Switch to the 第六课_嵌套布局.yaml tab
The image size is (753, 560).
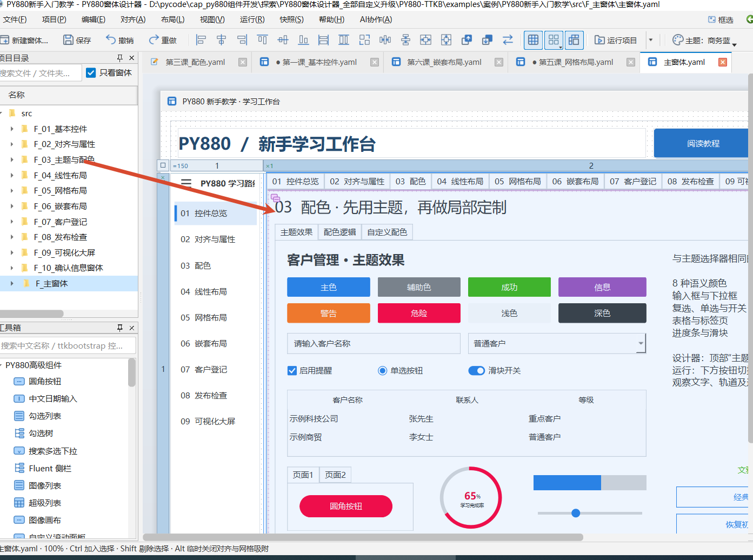444,62
